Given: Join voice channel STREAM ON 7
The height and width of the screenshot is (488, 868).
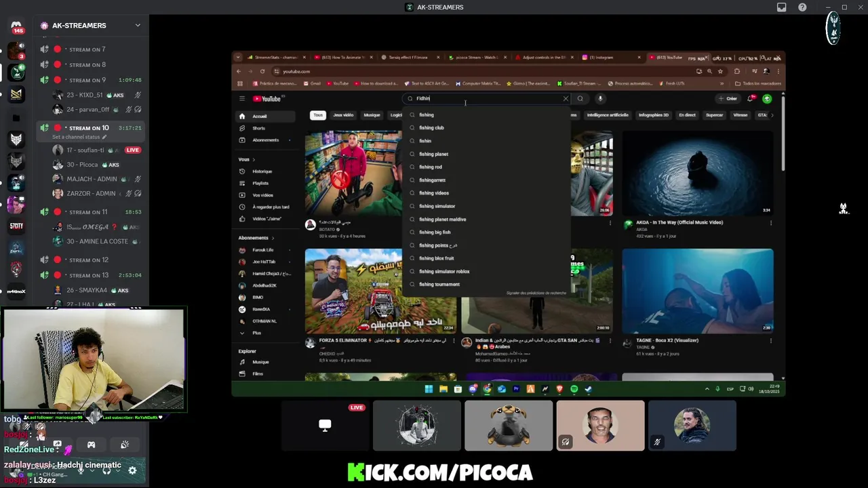Looking at the screenshot, I should 91,49.
